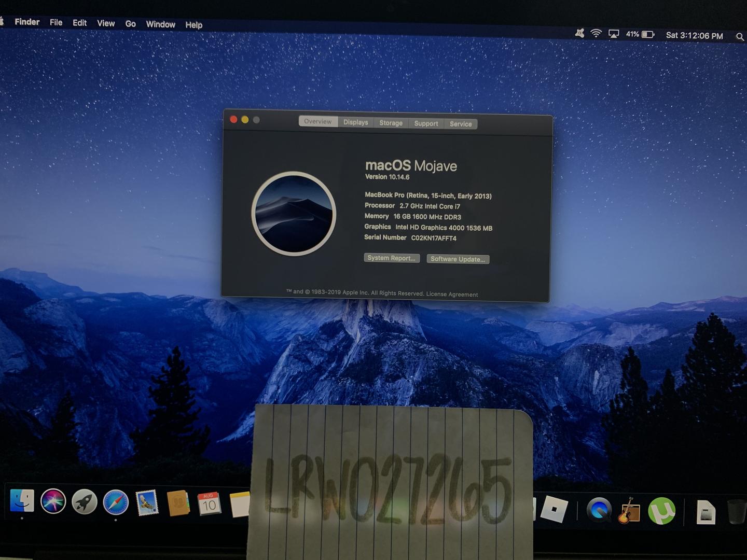
Task: Click MacBook Pro (Retina, 15-inch, Early 2013) text
Action: 428,195
